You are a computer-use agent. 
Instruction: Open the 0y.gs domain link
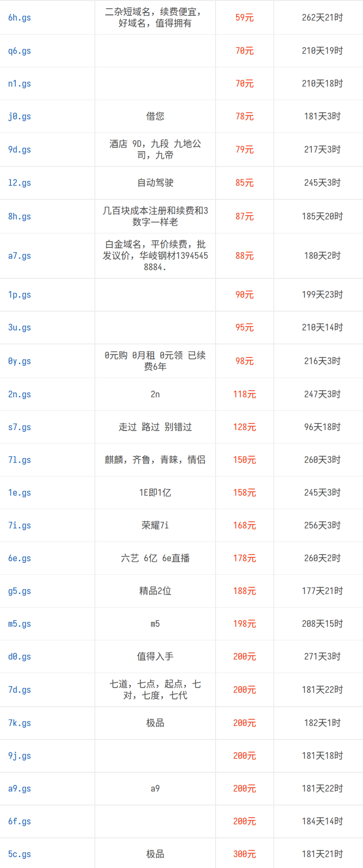click(20, 361)
